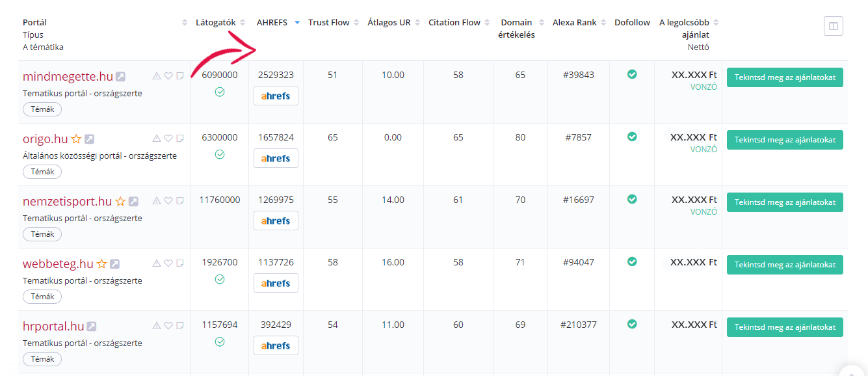Viewport: 868px width, 376px height.
Task: Click the Témák button under nemzetisport.hu
Action: tap(42, 234)
